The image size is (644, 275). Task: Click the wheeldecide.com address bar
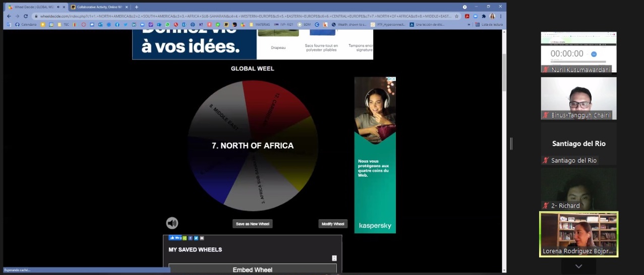tap(242, 16)
